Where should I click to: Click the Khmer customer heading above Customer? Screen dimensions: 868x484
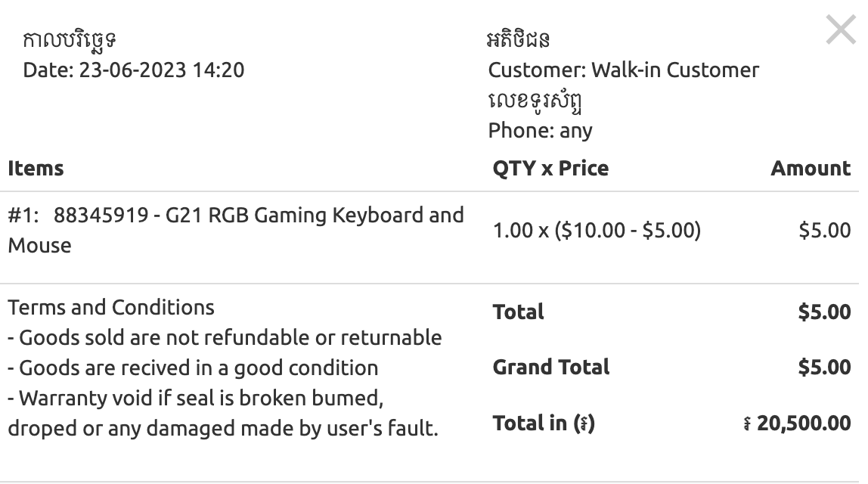(518, 40)
